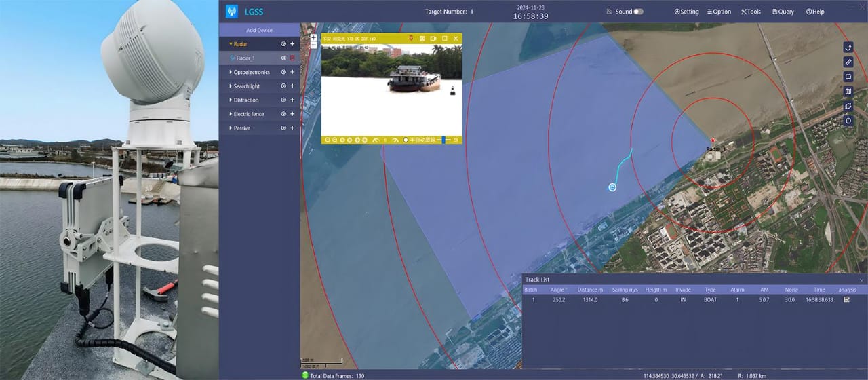
Task: Toggle visibility eye for Electric fence
Action: pyautogui.click(x=283, y=114)
